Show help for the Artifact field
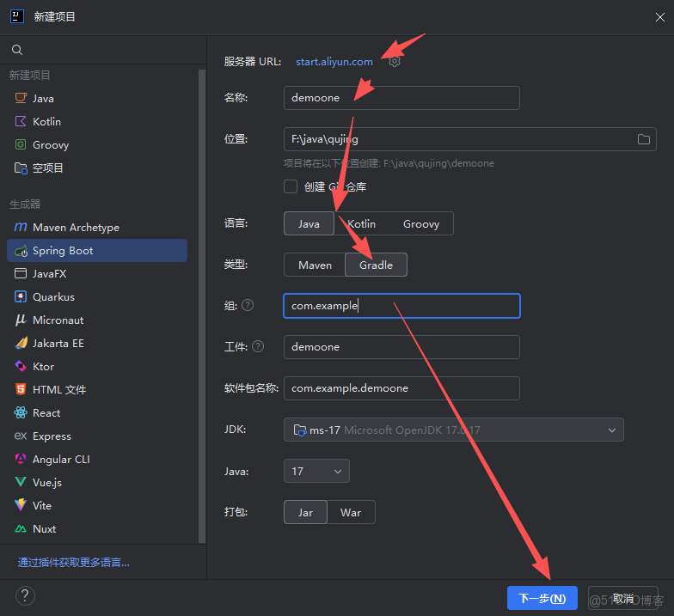Image resolution: width=674 pixels, height=616 pixels. pyautogui.click(x=258, y=346)
